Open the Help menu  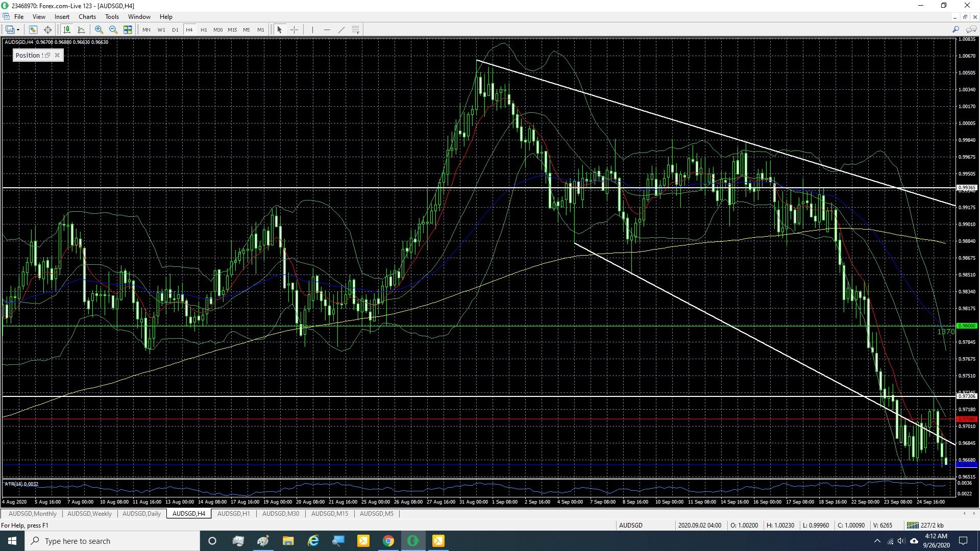click(x=166, y=16)
